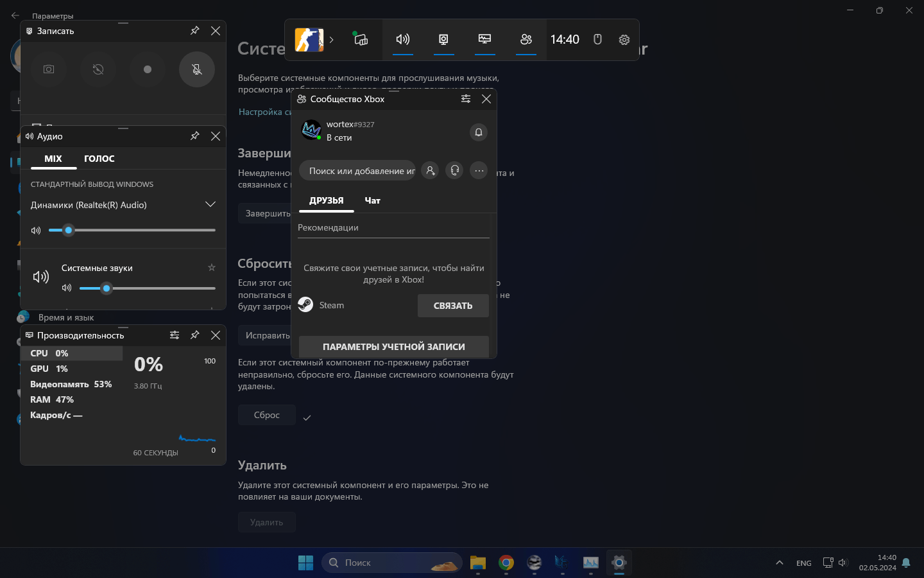Image resolution: width=924 pixels, height=578 pixels.
Task: Open Xbox Social widget options icon
Action: (466, 98)
